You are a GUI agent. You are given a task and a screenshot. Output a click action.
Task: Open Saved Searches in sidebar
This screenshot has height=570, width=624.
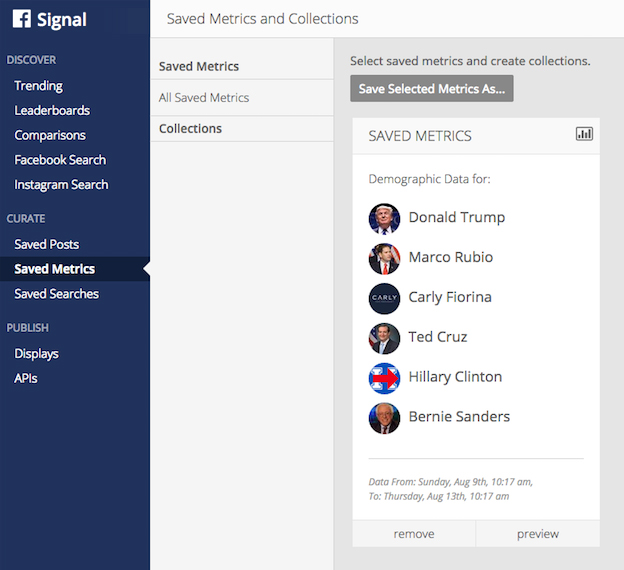click(57, 294)
